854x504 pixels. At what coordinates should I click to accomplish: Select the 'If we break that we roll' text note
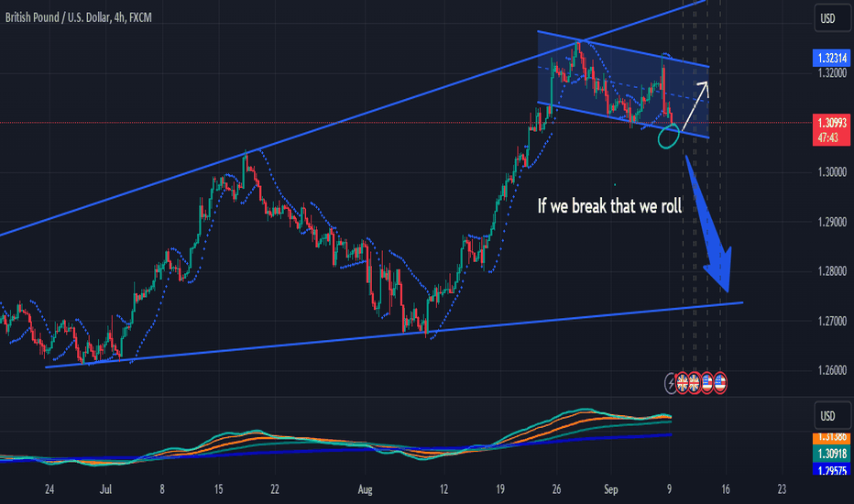[x=609, y=206]
